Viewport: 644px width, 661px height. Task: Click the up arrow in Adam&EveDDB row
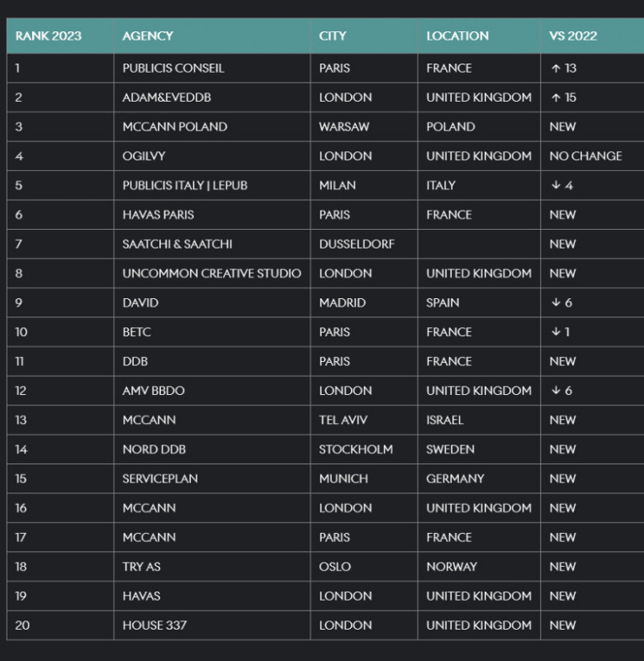click(x=556, y=97)
